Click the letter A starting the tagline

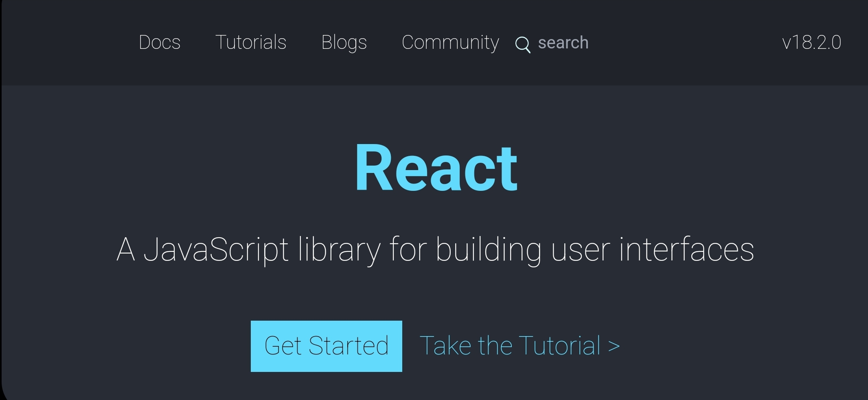pos(125,249)
